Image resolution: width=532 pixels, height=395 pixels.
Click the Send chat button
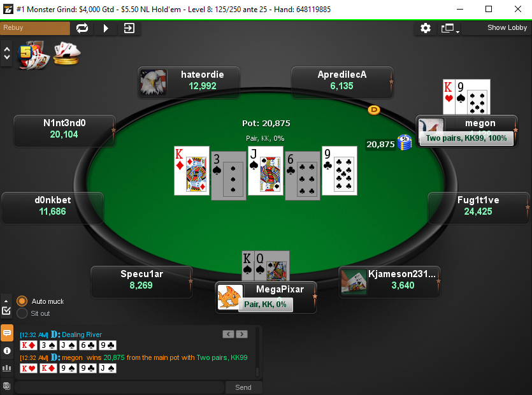(x=243, y=387)
